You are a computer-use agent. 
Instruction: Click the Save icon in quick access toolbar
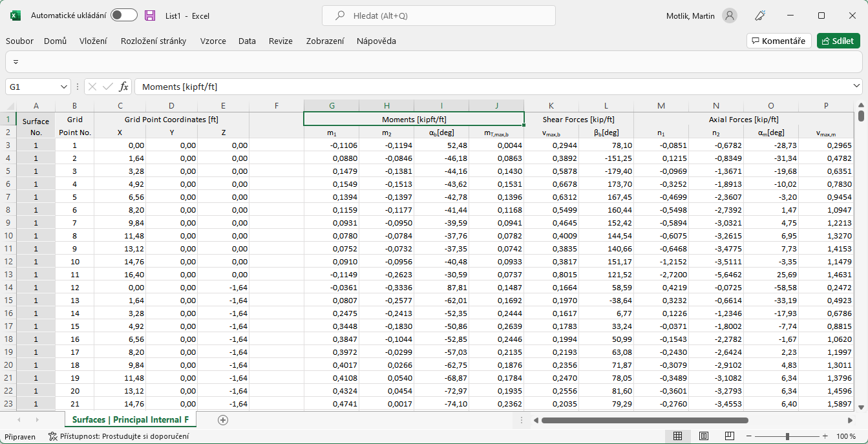click(x=150, y=16)
